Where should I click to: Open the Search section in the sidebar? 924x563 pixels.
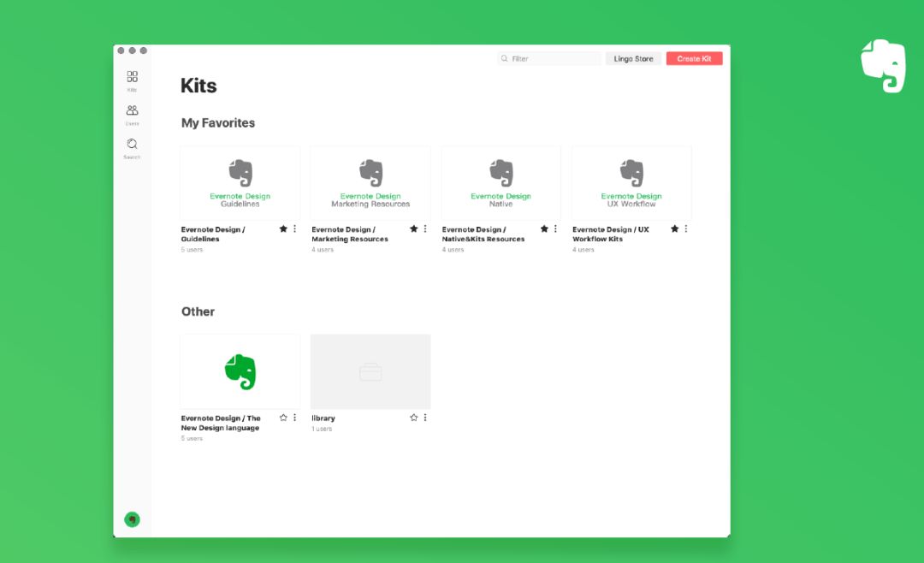point(132,148)
